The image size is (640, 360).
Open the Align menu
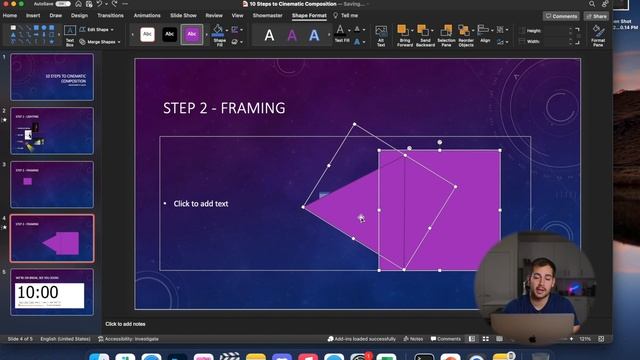[x=485, y=34]
